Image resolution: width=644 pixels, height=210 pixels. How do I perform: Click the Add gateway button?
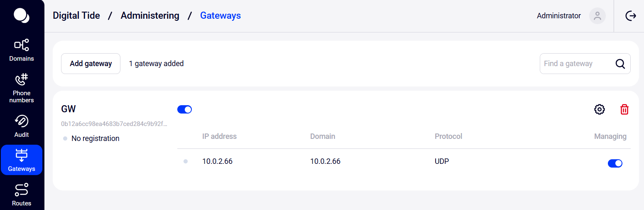coord(91,64)
